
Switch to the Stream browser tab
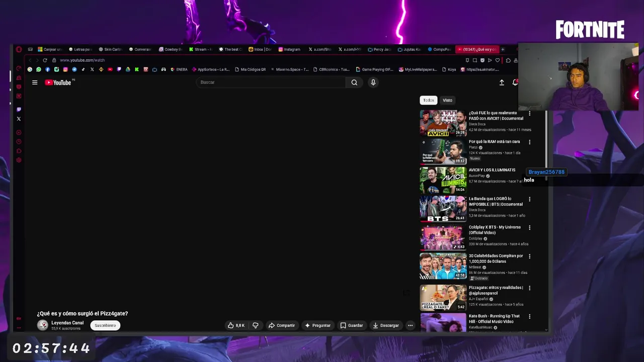point(200,49)
